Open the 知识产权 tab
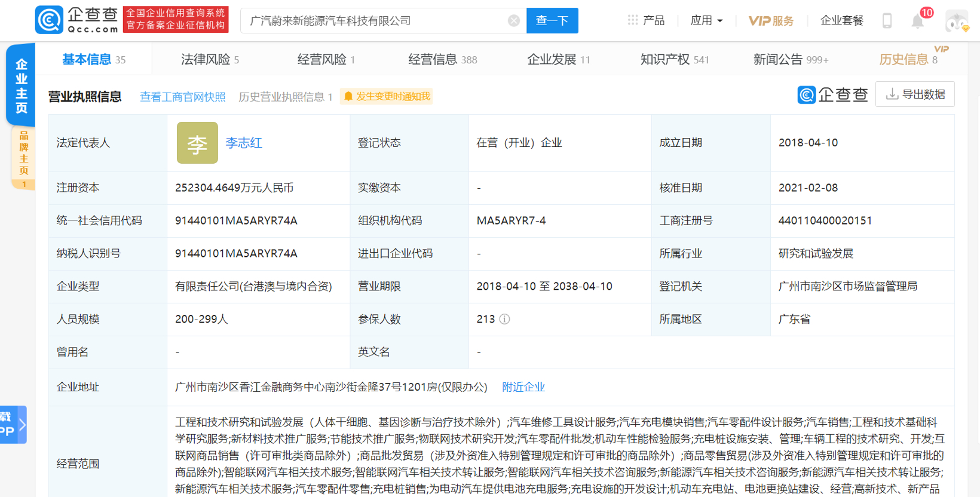This screenshot has height=497, width=980. click(x=674, y=59)
